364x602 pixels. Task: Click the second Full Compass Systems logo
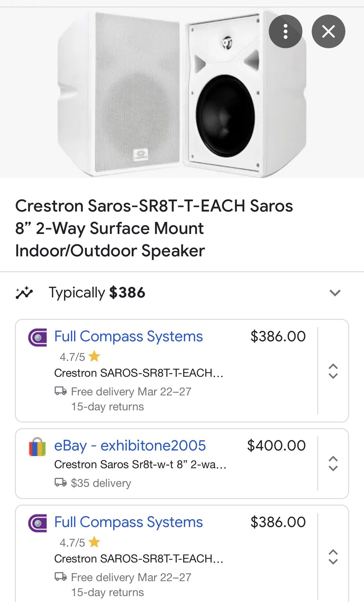pos(37,523)
